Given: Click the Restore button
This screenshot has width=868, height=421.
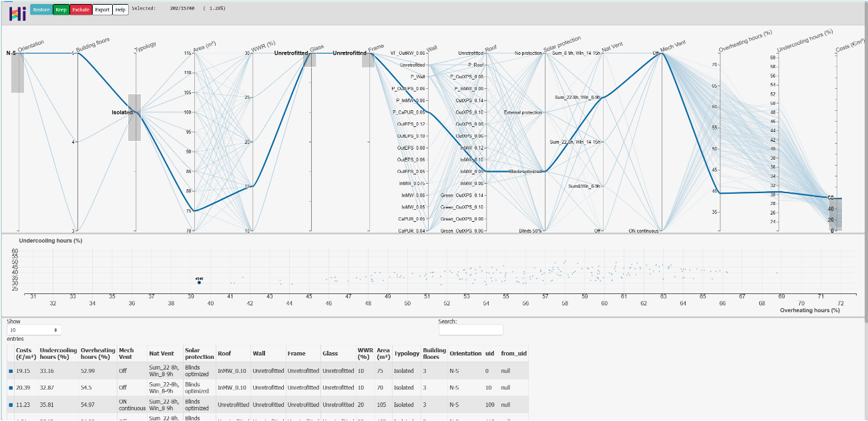Looking at the screenshot, I should coord(40,9).
